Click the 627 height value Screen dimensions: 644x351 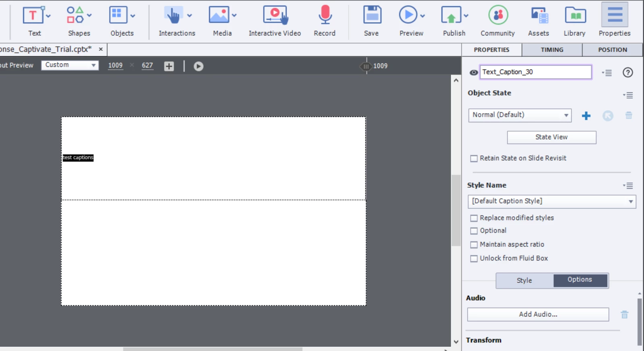[147, 66]
